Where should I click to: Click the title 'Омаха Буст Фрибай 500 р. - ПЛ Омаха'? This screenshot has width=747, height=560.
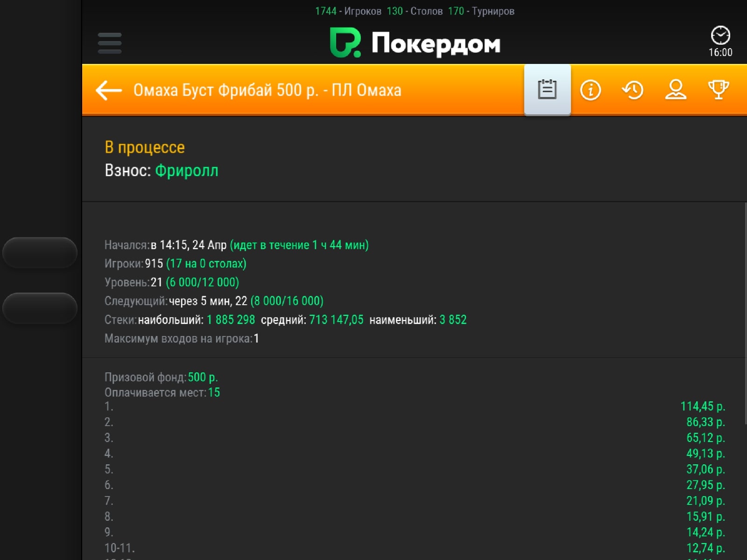point(267,90)
